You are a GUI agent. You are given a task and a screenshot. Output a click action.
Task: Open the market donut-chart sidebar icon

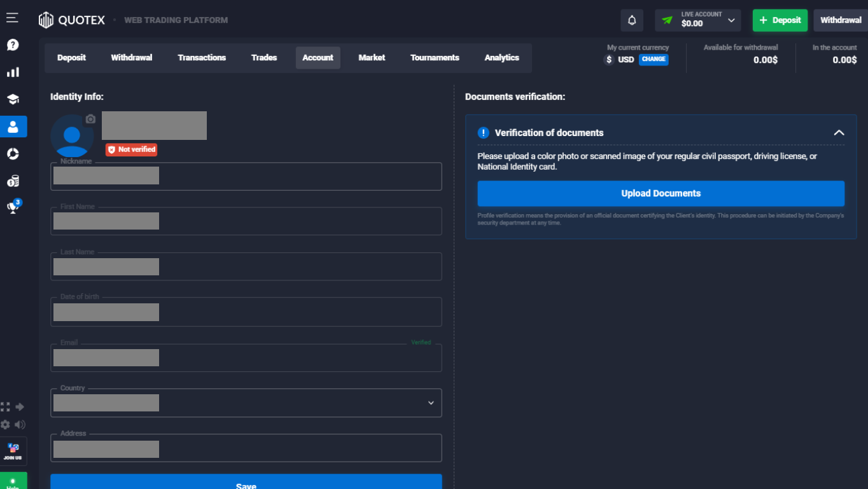pos(13,154)
